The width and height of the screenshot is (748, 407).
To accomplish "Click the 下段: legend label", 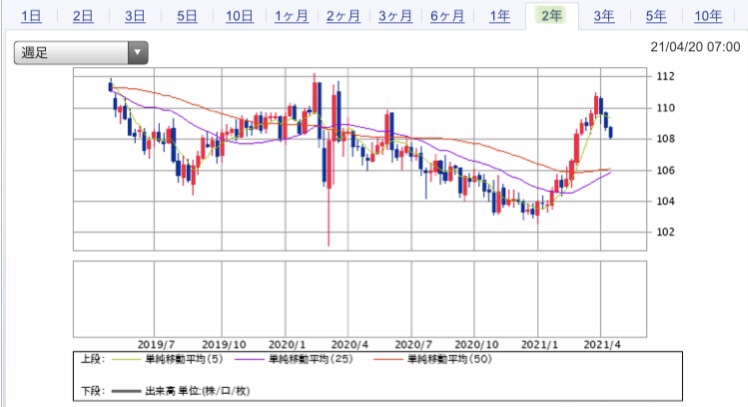I will pos(93,391).
